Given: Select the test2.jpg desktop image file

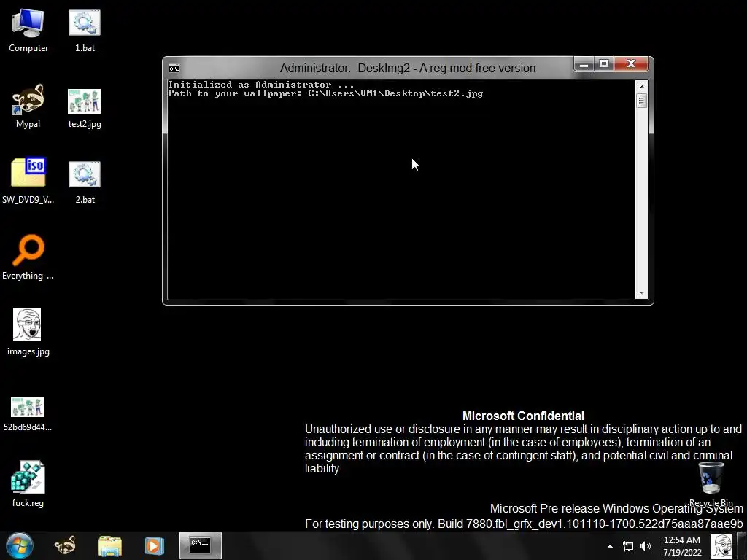Looking at the screenshot, I should click(85, 108).
